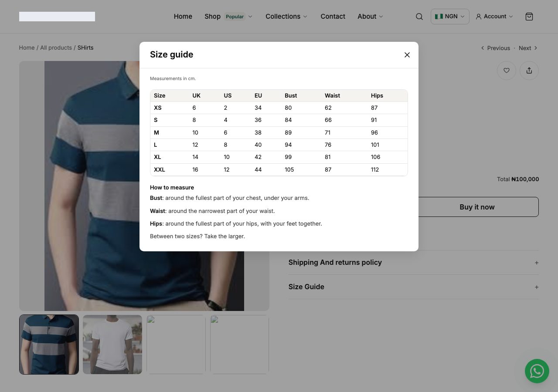Expand the About menu
Viewport: 558px width, 392px height.
pyautogui.click(x=371, y=17)
